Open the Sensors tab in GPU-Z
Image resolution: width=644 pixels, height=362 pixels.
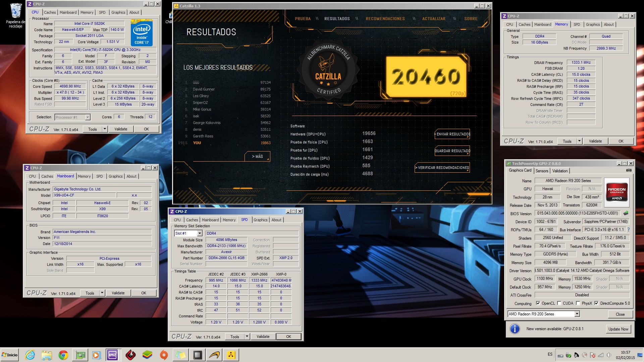(542, 171)
